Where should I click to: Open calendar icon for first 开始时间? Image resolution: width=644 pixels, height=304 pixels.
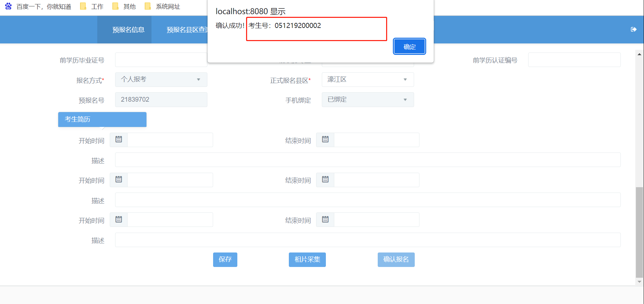(x=119, y=140)
